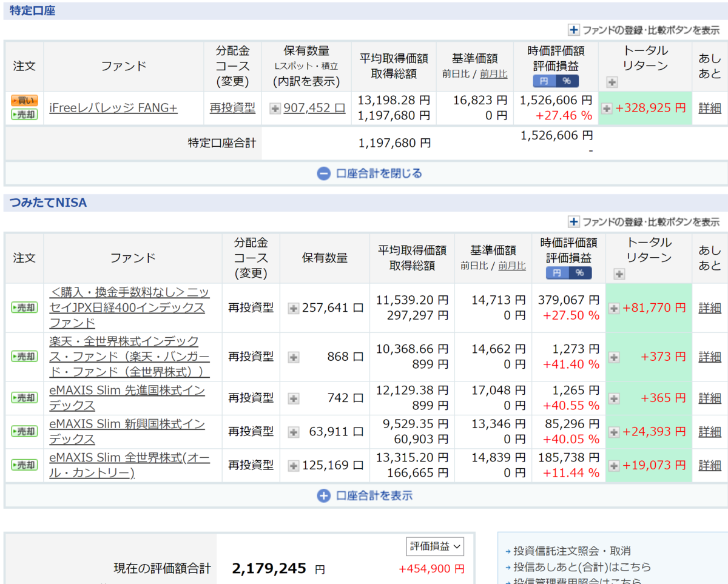Image resolution: width=728 pixels, height=584 pixels.
Task: Open 投資信託注文照会・取消 link
Action: point(571,551)
